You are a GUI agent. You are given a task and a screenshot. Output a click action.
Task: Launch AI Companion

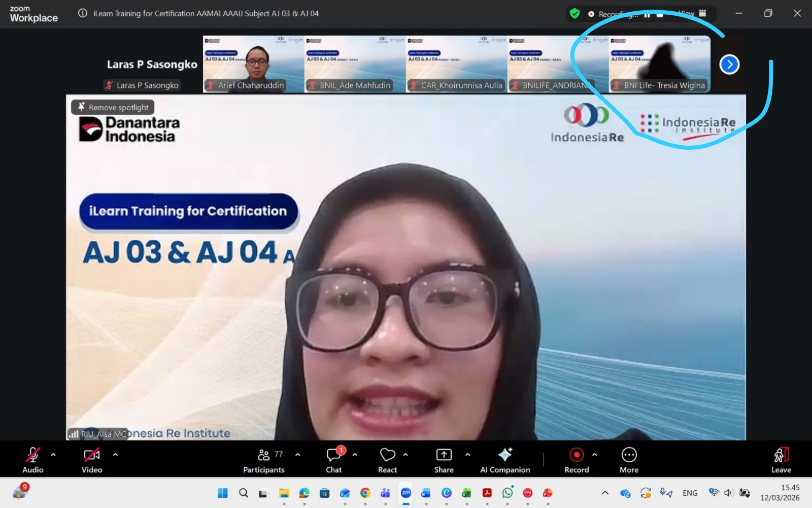pos(505,460)
